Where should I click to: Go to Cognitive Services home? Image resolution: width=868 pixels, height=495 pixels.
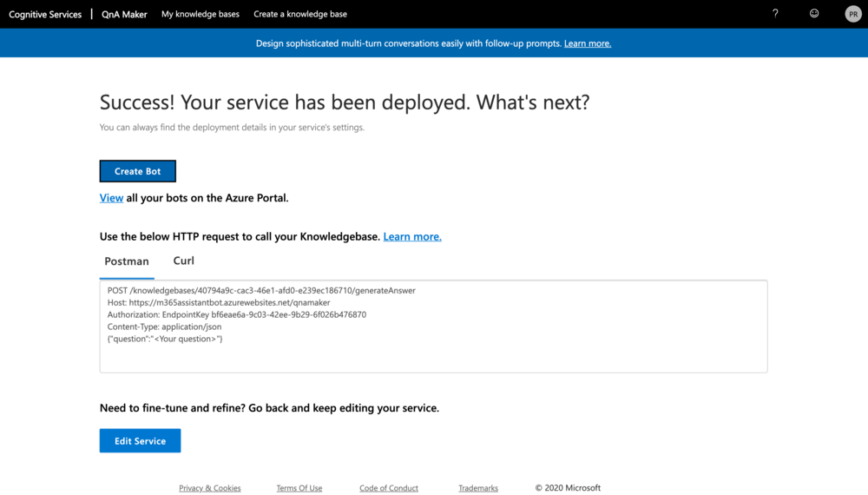[45, 15]
